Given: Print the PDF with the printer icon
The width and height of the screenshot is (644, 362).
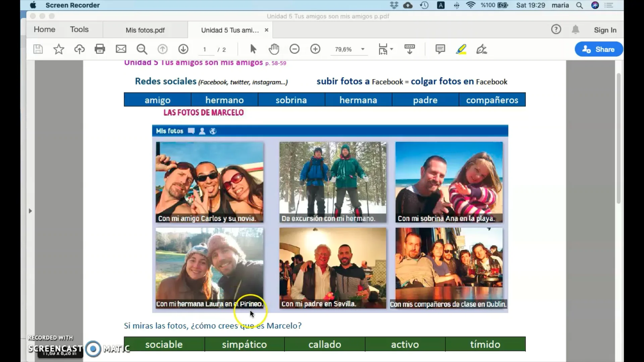Looking at the screenshot, I should tap(100, 49).
